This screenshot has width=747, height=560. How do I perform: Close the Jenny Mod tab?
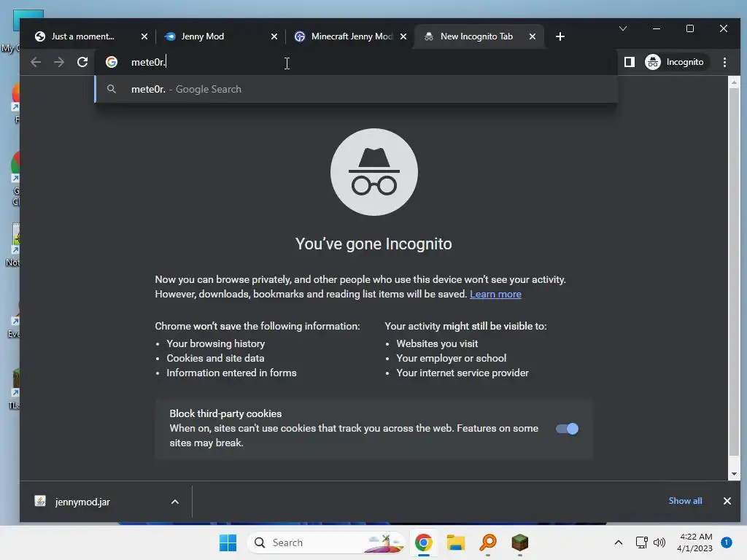274,36
